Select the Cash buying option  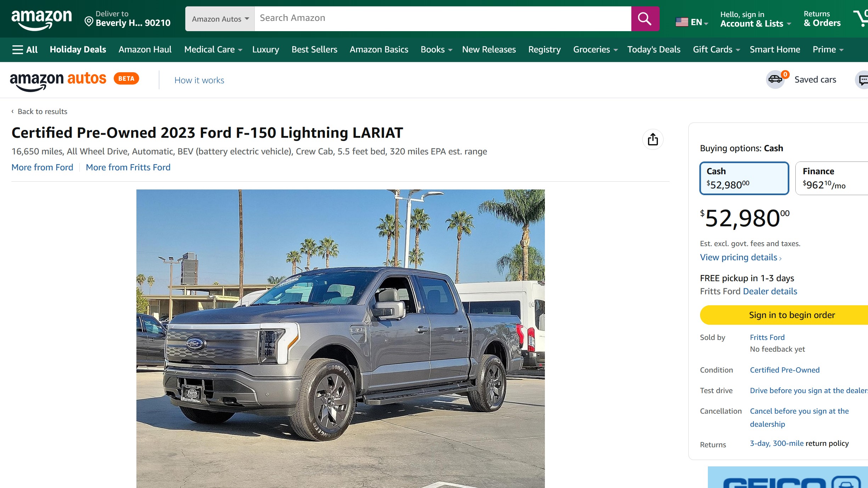[744, 178]
